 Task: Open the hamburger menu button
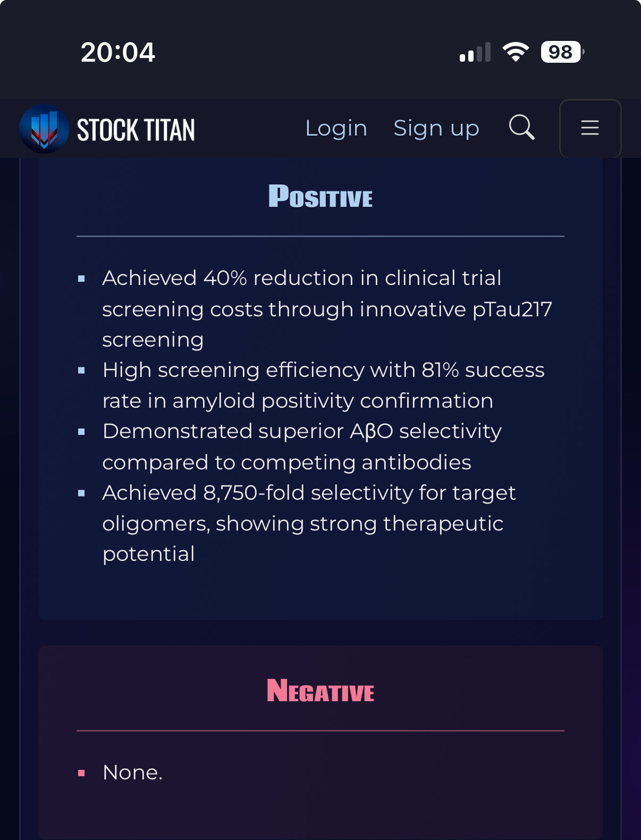pyautogui.click(x=590, y=128)
